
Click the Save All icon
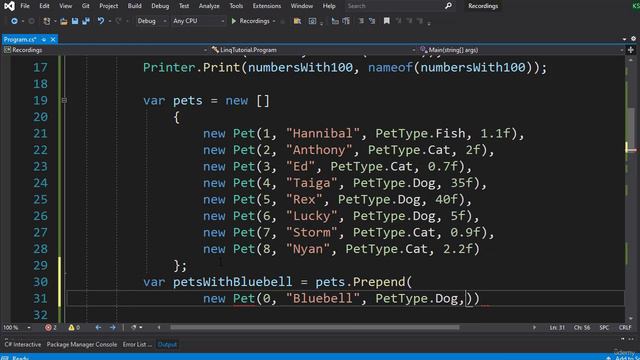[86, 21]
